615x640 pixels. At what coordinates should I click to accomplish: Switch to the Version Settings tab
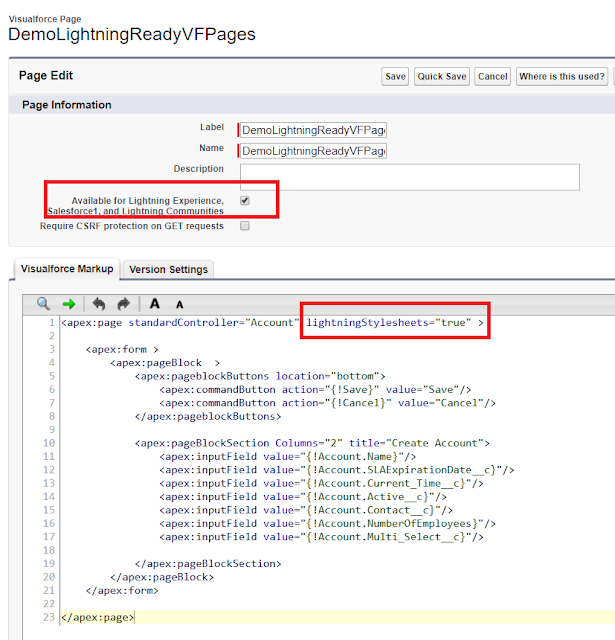pyautogui.click(x=168, y=269)
